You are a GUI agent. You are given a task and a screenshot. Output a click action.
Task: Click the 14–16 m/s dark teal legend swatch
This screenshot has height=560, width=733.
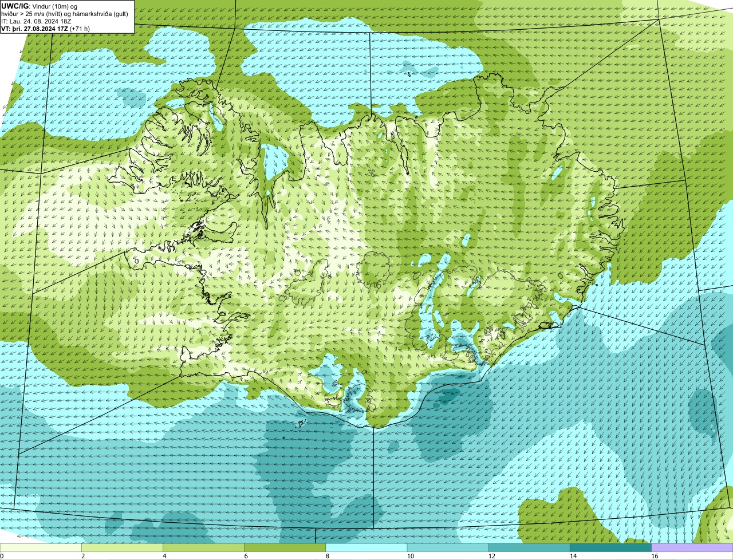coord(610,547)
